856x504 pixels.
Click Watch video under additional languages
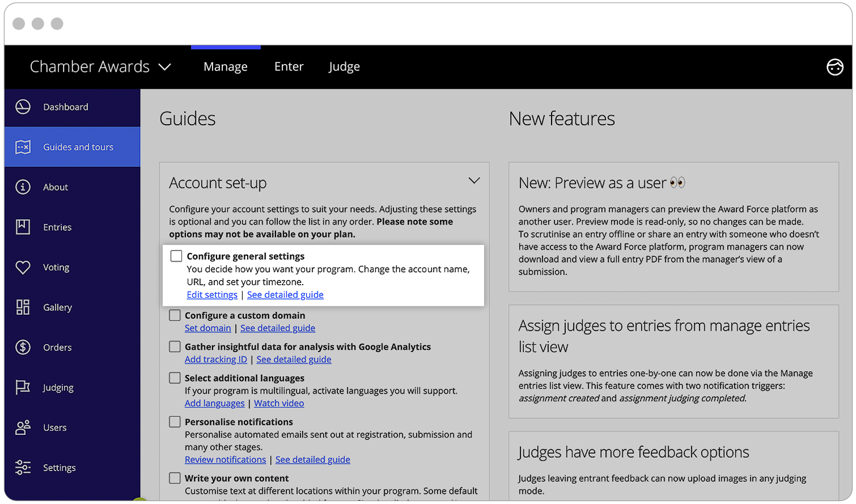(279, 403)
